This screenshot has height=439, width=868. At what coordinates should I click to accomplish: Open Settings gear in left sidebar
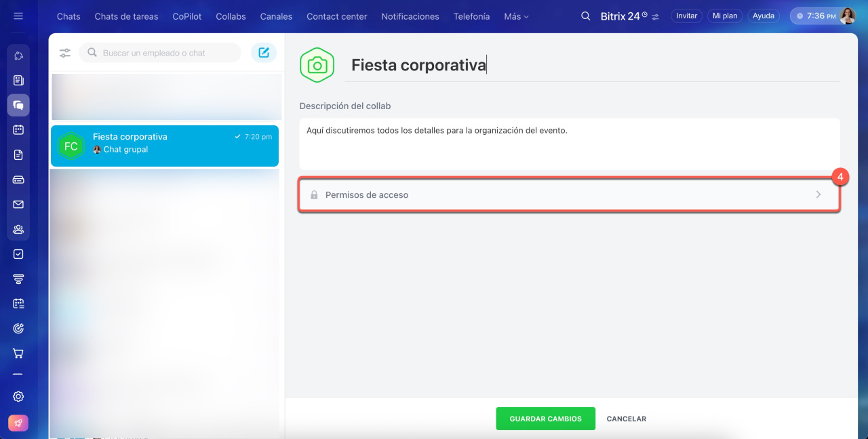(18, 396)
